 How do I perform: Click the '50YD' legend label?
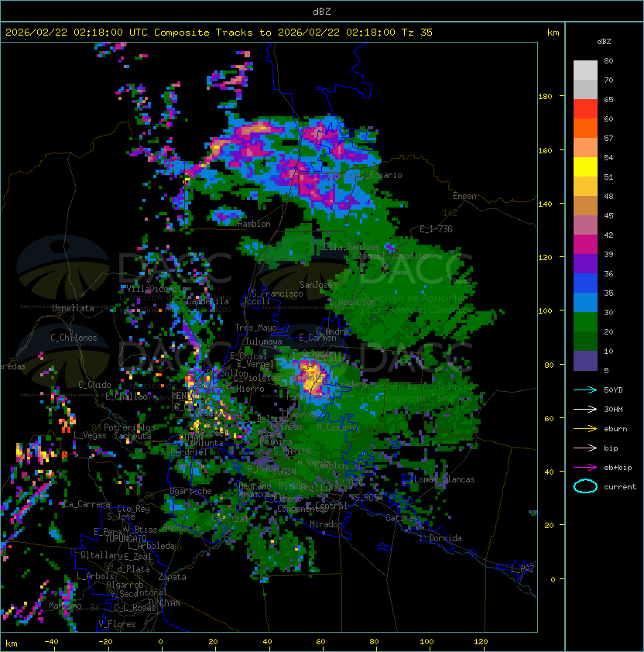(x=613, y=390)
